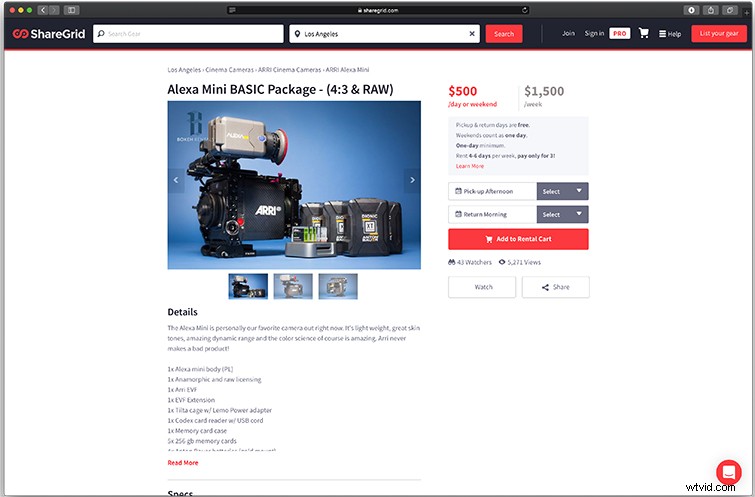Watch this listing
755x497 pixels.
point(482,287)
